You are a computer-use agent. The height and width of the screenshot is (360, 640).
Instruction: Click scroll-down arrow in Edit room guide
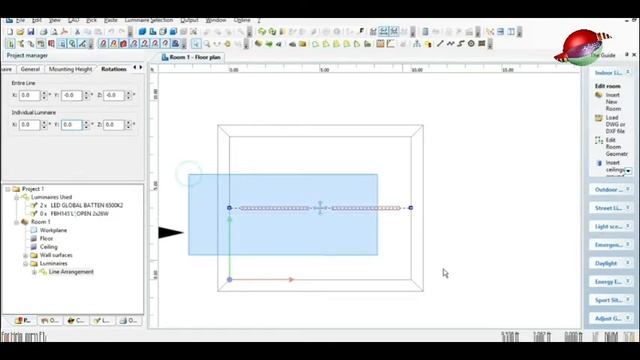[x=629, y=171]
